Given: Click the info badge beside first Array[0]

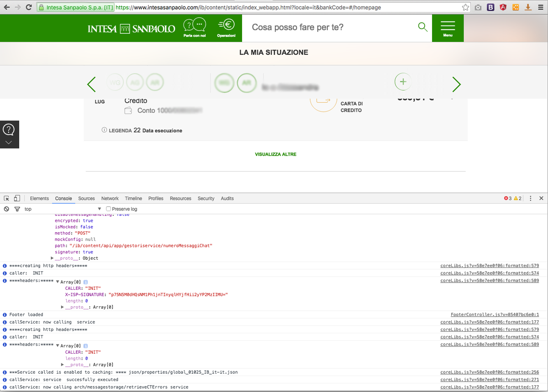Looking at the screenshot, I should 86,282.
